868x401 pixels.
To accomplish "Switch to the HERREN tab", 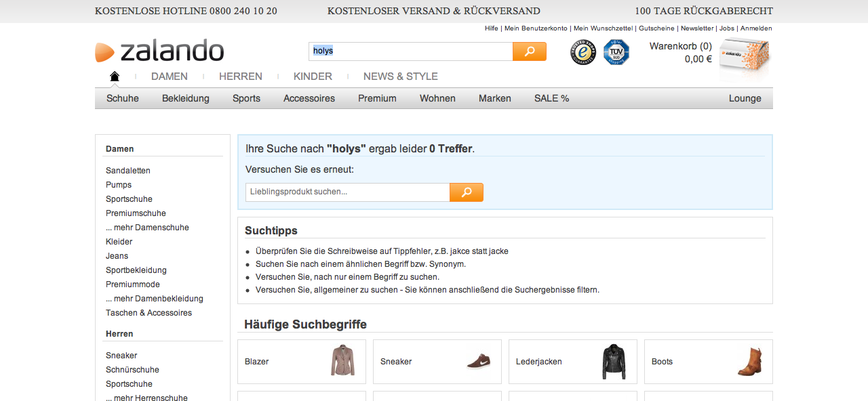I will pyautogui.click(x=240, y=77).
